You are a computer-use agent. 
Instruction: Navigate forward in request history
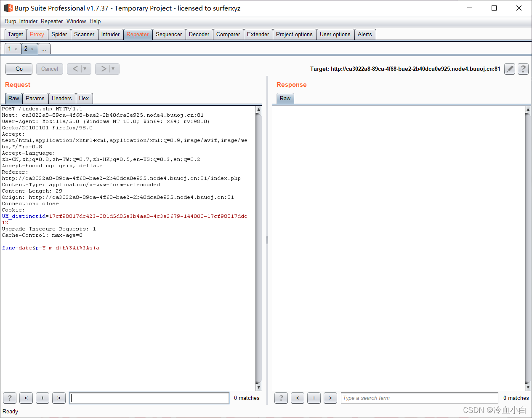(x=103, y=69)
